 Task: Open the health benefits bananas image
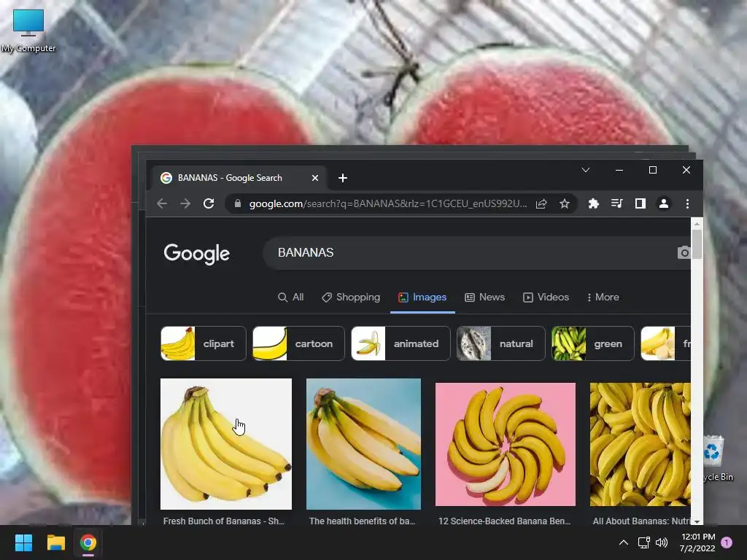pos(363,444)
